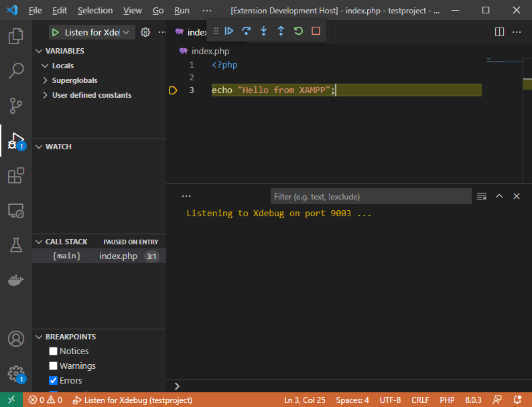Open the Extensions view
Image resolution: width=532 pixels, height=407 pixels.
[x=15, y=176]
